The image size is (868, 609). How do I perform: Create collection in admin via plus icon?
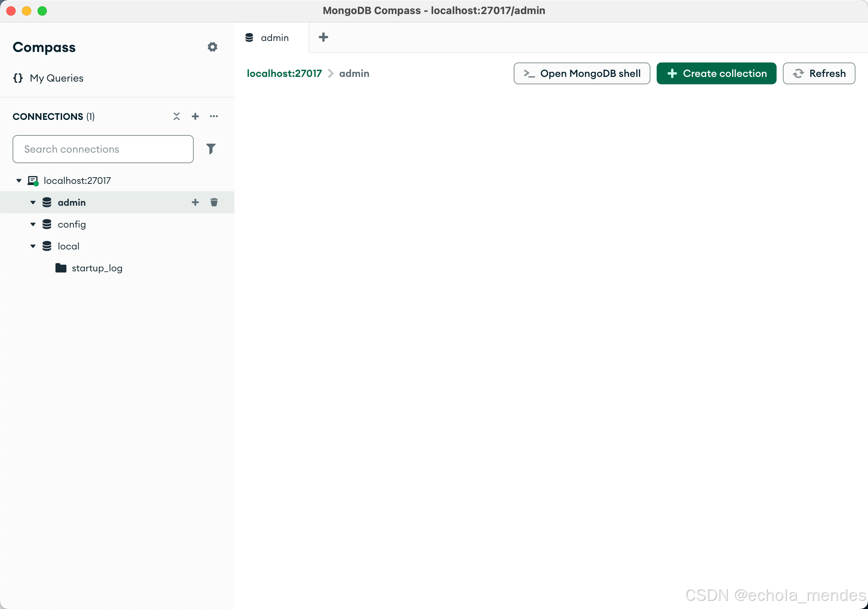(195, 202)
